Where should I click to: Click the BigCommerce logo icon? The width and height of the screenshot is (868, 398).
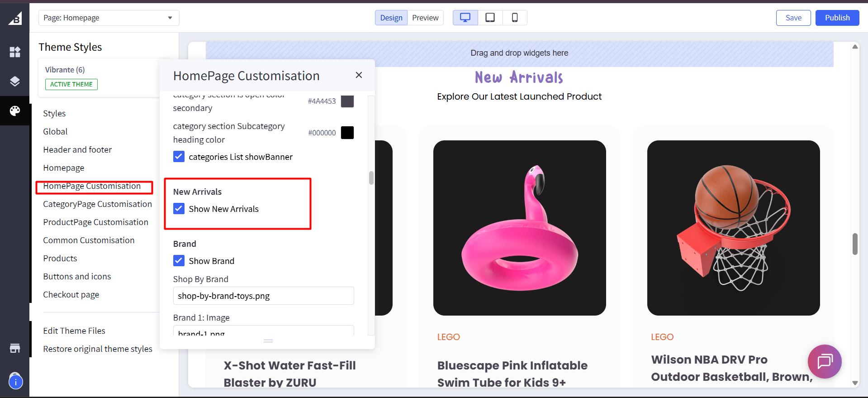click(15, 18)
